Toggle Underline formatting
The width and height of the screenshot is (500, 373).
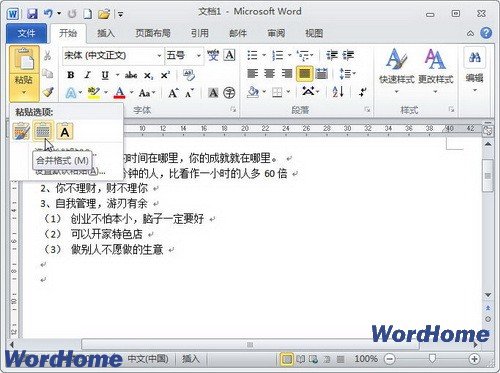(x=105, y=75)
